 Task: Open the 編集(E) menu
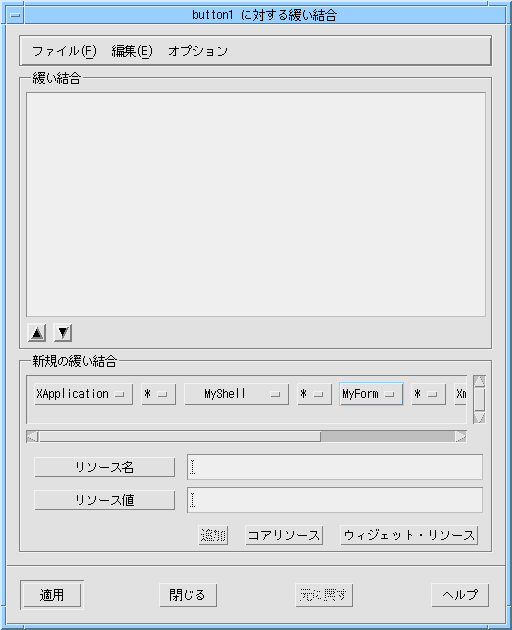click(x=132, y=51)
